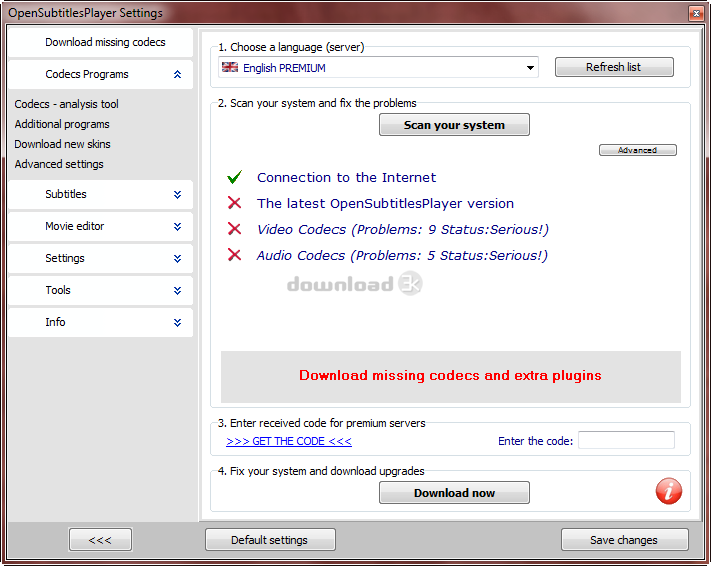
Task: Click Audio Codecs problems status text
Action: [x=402, y=255]
